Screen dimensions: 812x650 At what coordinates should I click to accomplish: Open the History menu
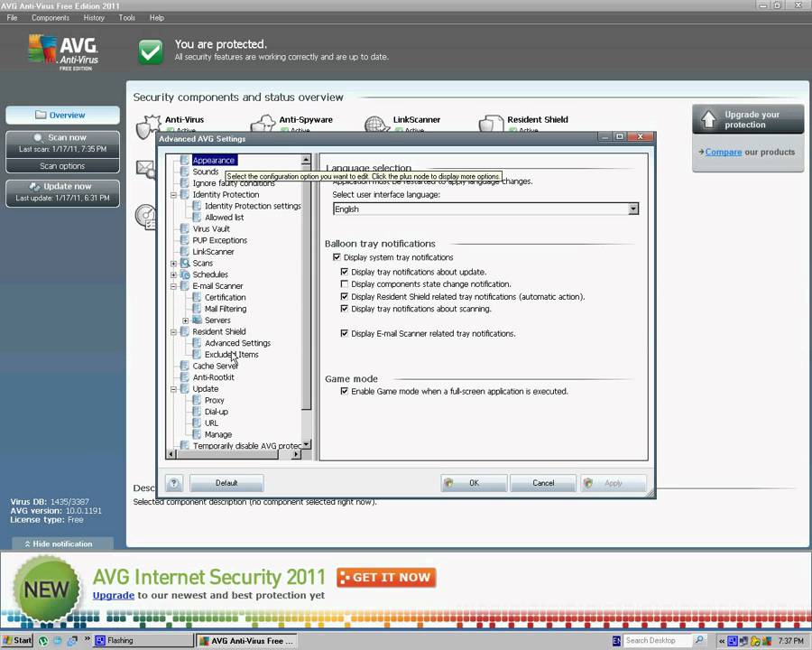coord(94,18)
